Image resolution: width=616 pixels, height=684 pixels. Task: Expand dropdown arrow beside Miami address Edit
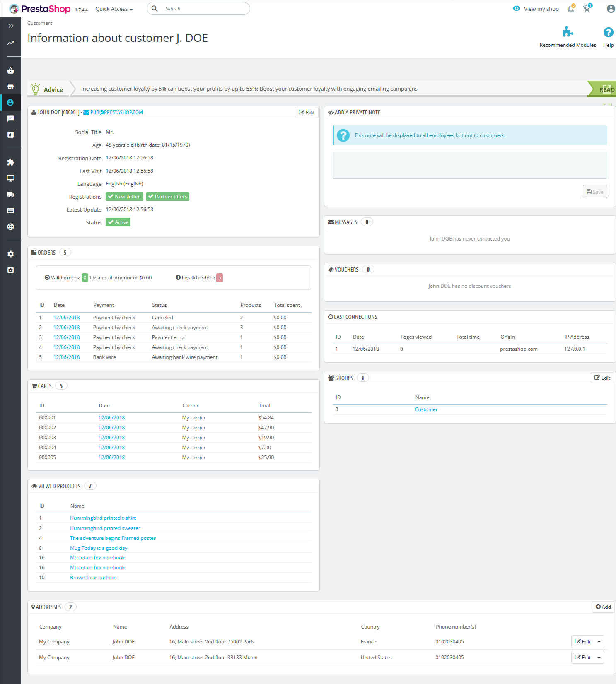click(x=599, y=658)
